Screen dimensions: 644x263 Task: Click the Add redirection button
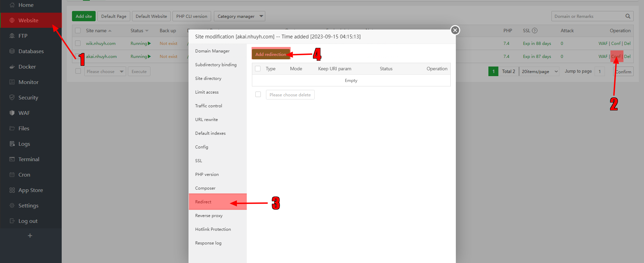(271, 54)
